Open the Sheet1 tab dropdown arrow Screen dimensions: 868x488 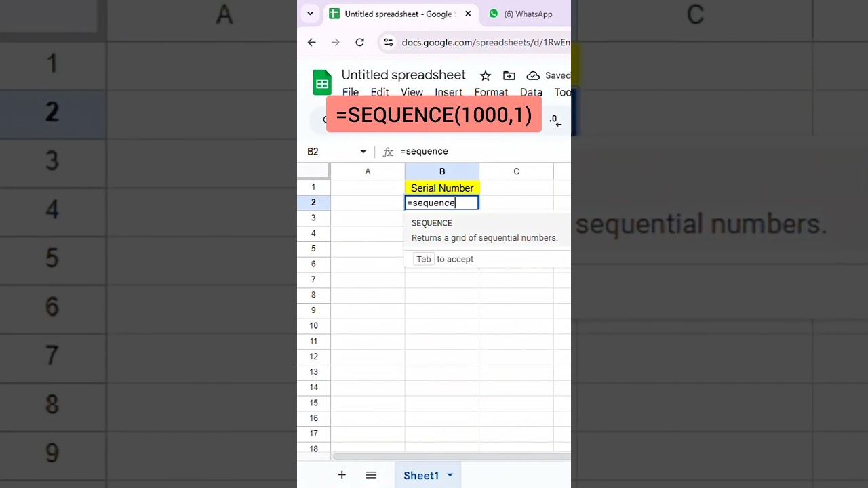pos(450,476)
